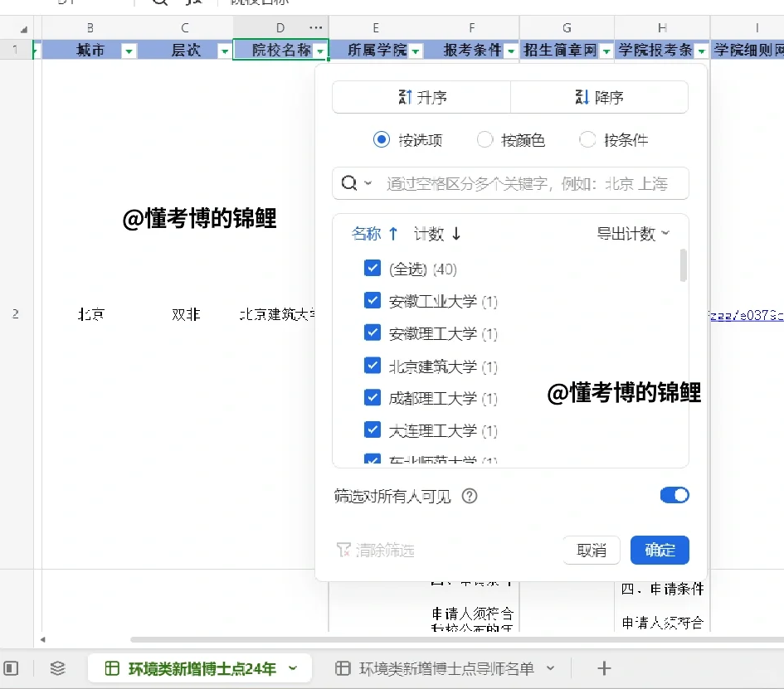Toggle the (全选) checkbox
The image size is (784, 689).
[x=373, y=268]
